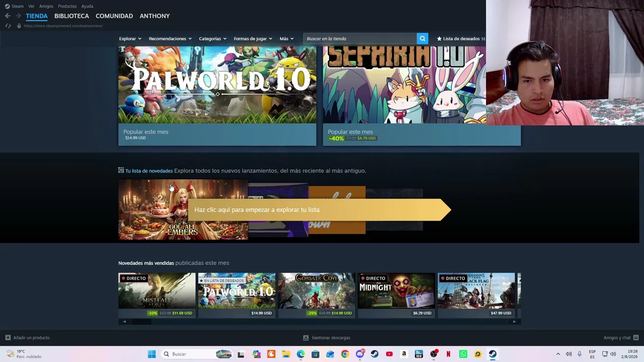Open the Productos menu
This screenshot has height=362, width=644.
[x=67, y=6]
